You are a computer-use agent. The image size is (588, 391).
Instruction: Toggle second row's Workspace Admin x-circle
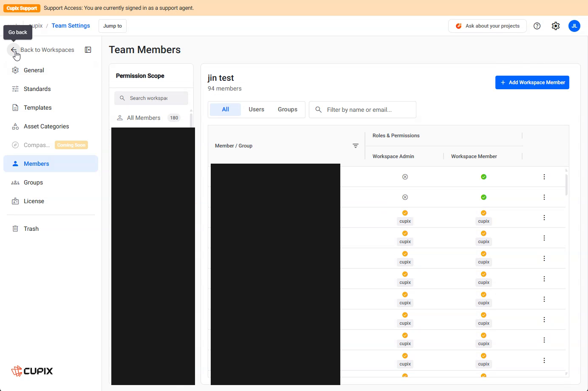tap(405, 197)
